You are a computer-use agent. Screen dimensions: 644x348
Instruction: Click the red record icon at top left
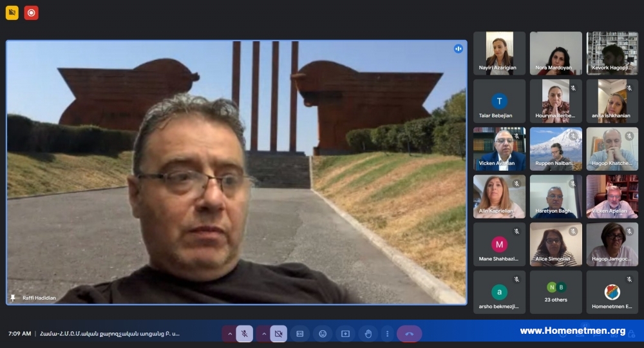(31, 13)
